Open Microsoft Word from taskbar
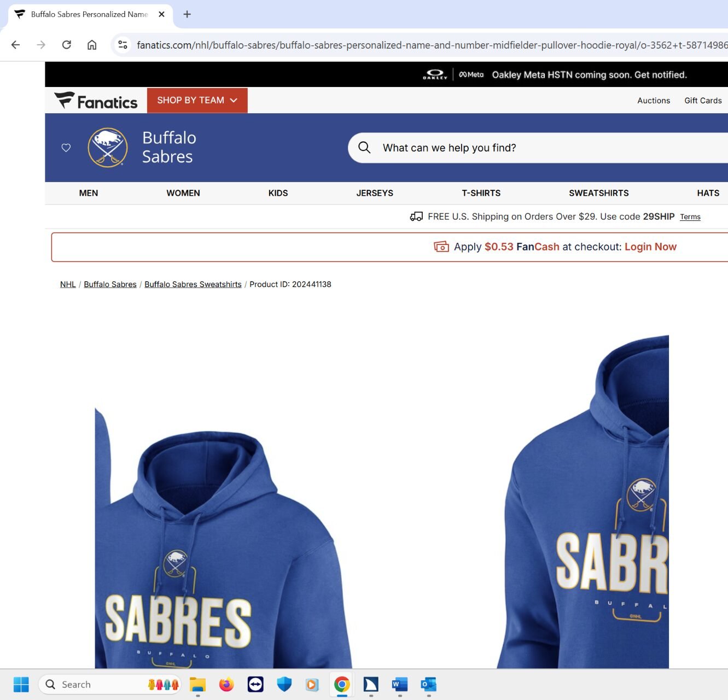This screenshot has height=700, width=728. tap(400, 684)
